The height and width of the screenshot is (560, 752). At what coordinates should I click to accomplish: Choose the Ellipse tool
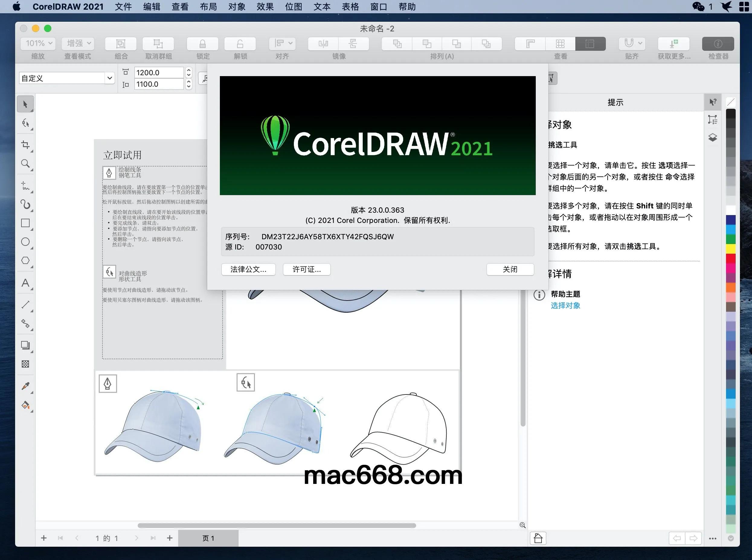click(25, 242)
